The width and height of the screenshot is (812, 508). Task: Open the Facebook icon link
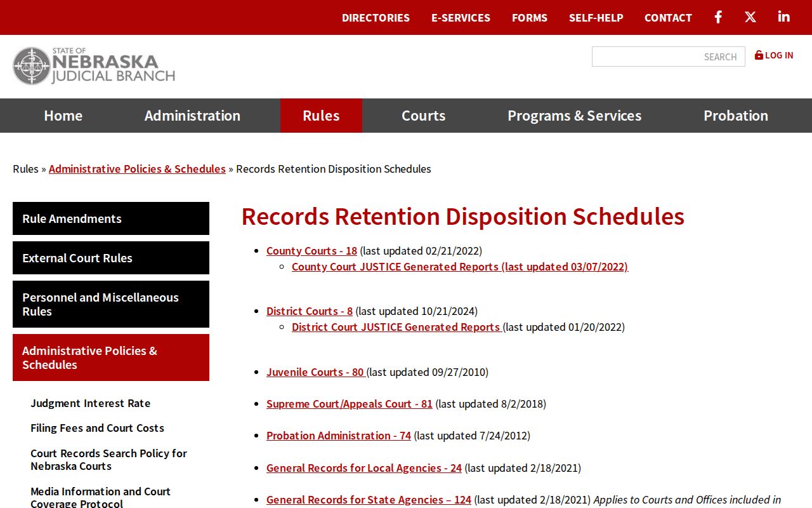pyautogui.click(x=718, y=17)
